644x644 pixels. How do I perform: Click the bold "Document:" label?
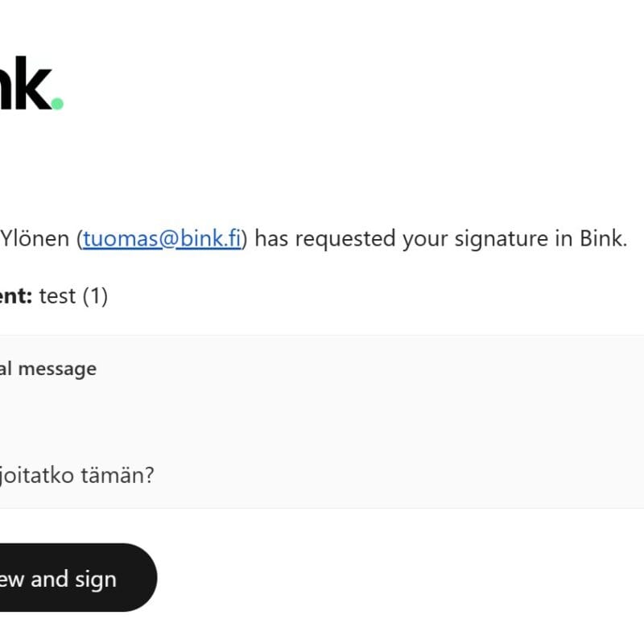click(x=16, y=296)
